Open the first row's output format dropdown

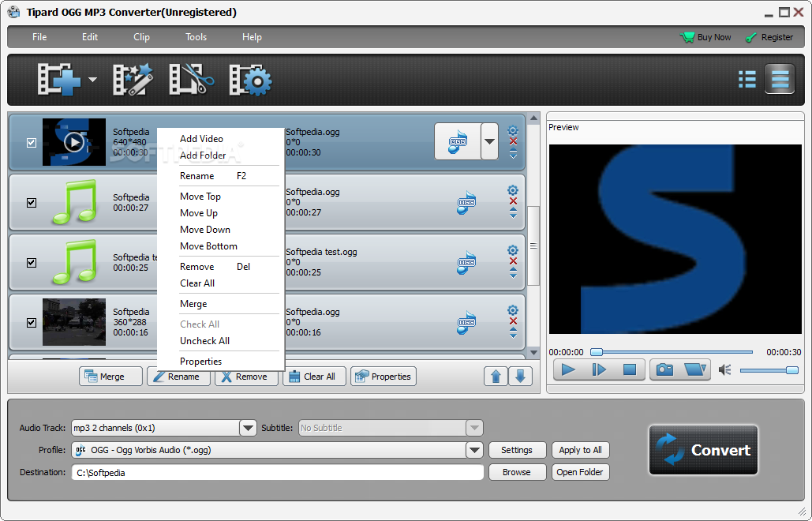click(489, 141)
